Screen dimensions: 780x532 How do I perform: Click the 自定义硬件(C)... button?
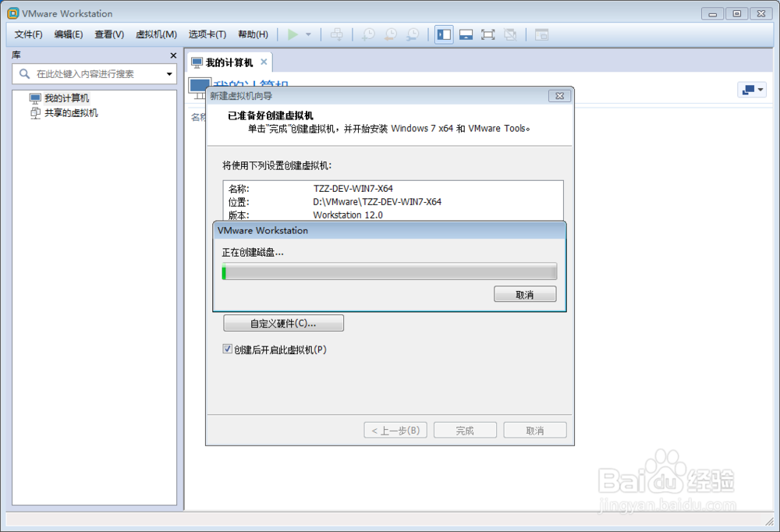pyautogui.click(x=283, y=323)
